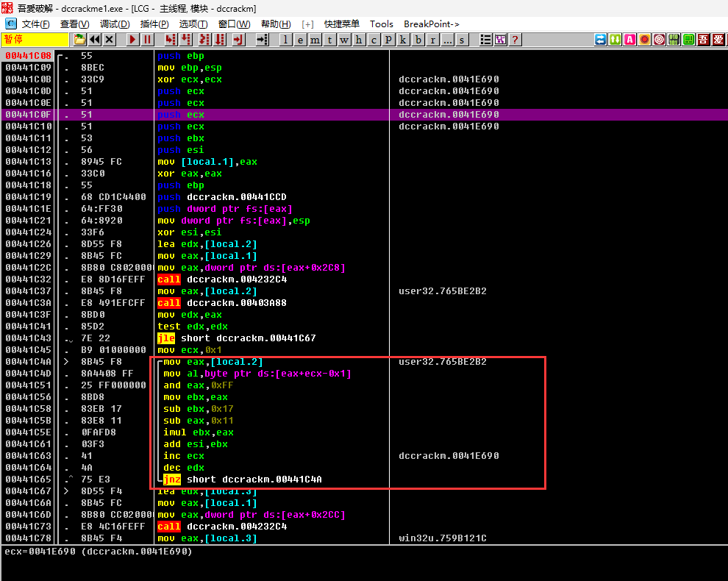Pause execution with the red pause icon
The image size is (728, 581).
point(148,40)
